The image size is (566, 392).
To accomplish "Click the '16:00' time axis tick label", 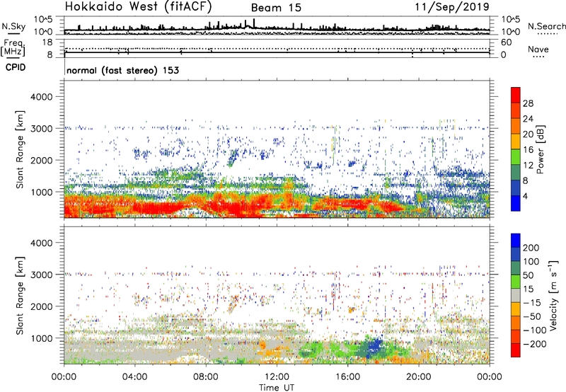I will (x=347, y=377).
